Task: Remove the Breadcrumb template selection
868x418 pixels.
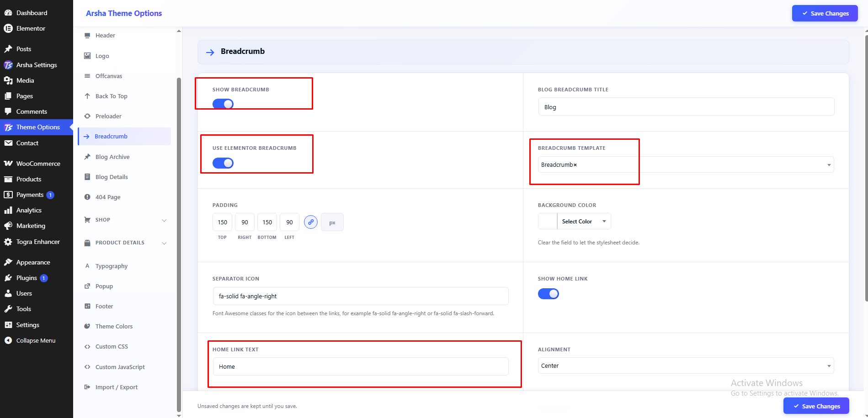Action: (575, 165)
